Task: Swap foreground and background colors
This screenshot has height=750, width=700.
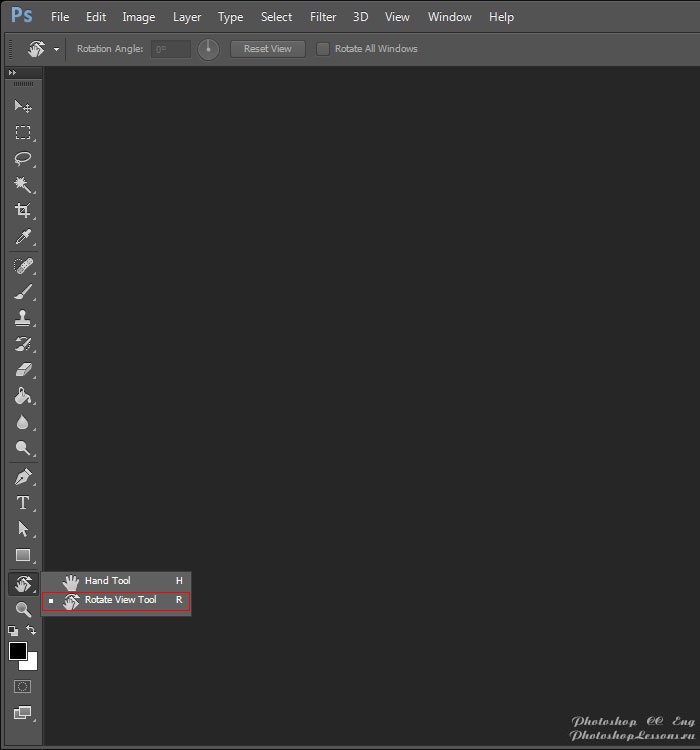Action: pos(32,631)
